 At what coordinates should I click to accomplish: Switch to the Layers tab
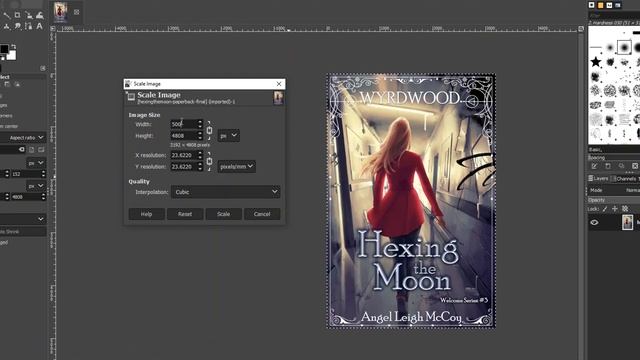pos(598,178)
